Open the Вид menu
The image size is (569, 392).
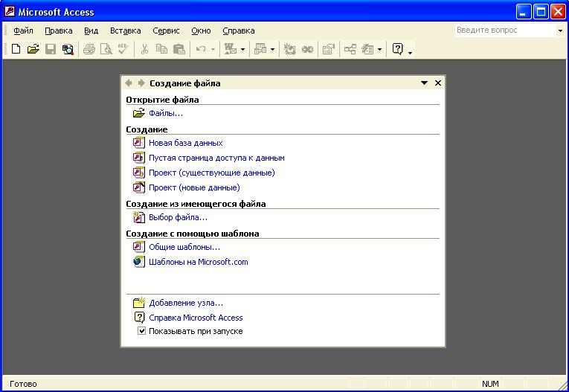[x=91, y=30]
